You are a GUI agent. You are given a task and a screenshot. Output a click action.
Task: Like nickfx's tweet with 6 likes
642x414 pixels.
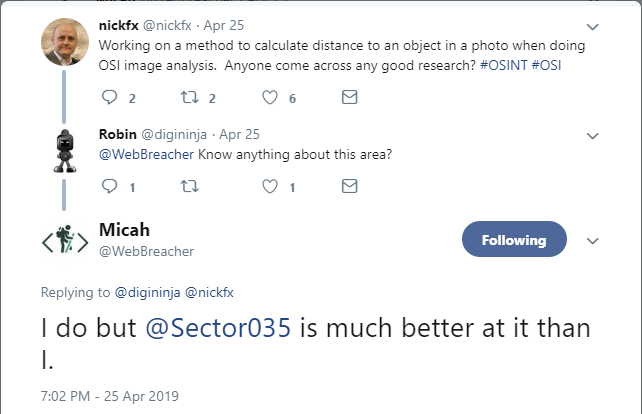tap(270, 97)
